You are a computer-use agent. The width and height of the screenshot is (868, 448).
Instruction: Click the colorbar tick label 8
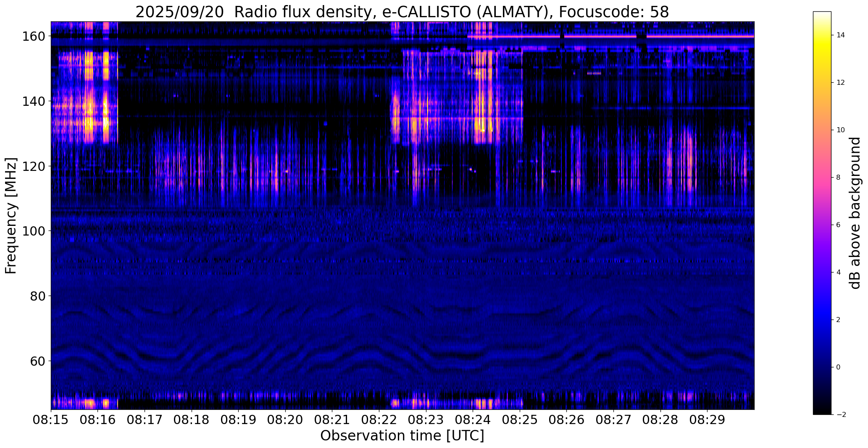tap(838, 178)
